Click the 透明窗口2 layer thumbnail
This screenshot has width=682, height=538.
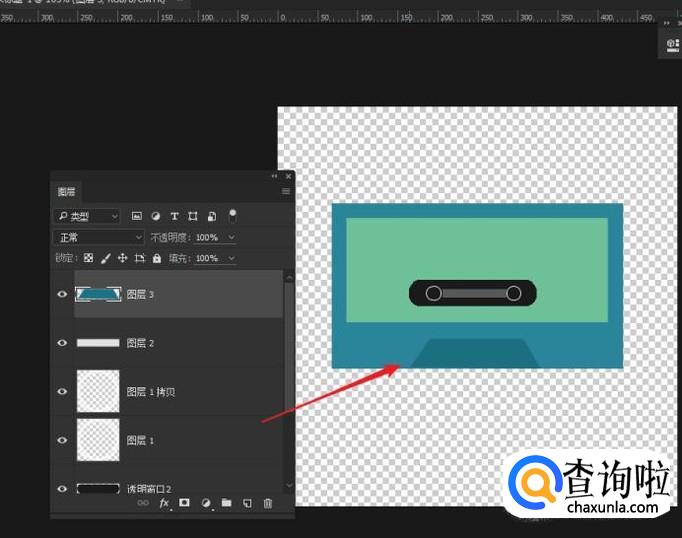(98, 488)
